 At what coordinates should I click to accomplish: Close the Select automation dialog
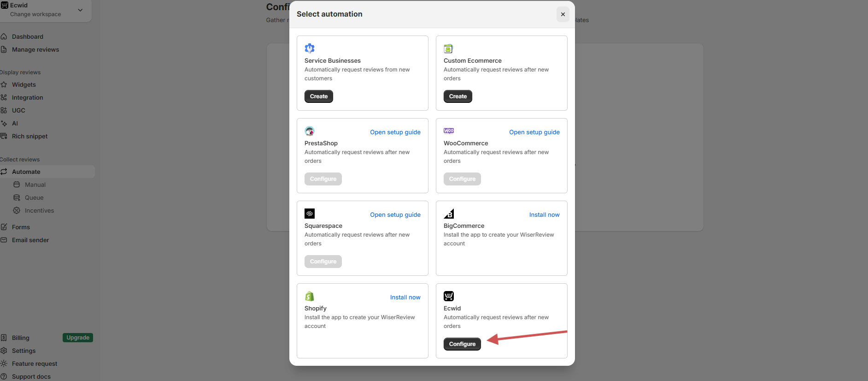(563, 14)
